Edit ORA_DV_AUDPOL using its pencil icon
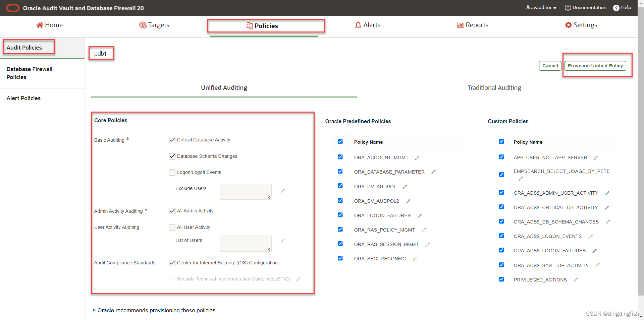Screen dimensions: 644x320 click(405, 187)
